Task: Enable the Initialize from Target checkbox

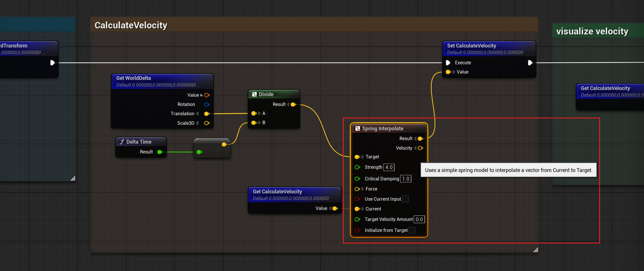Action: (412, 230)
